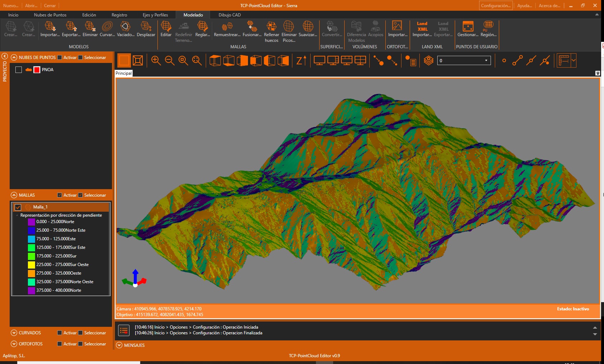
Task: Collapse the NUBES DE PUNTOS panel
Action: (14, 58)
